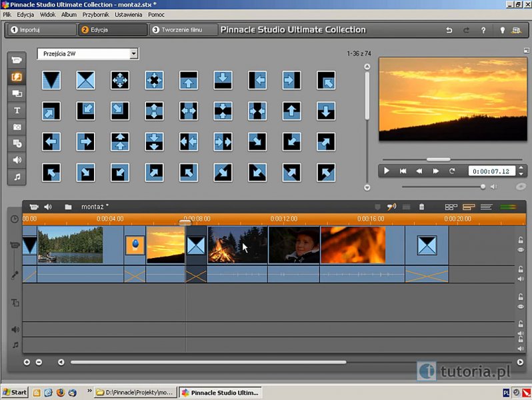Open the Przybornik menu
The height and width of the screenshot is (400, 532).
click(95, 14)
